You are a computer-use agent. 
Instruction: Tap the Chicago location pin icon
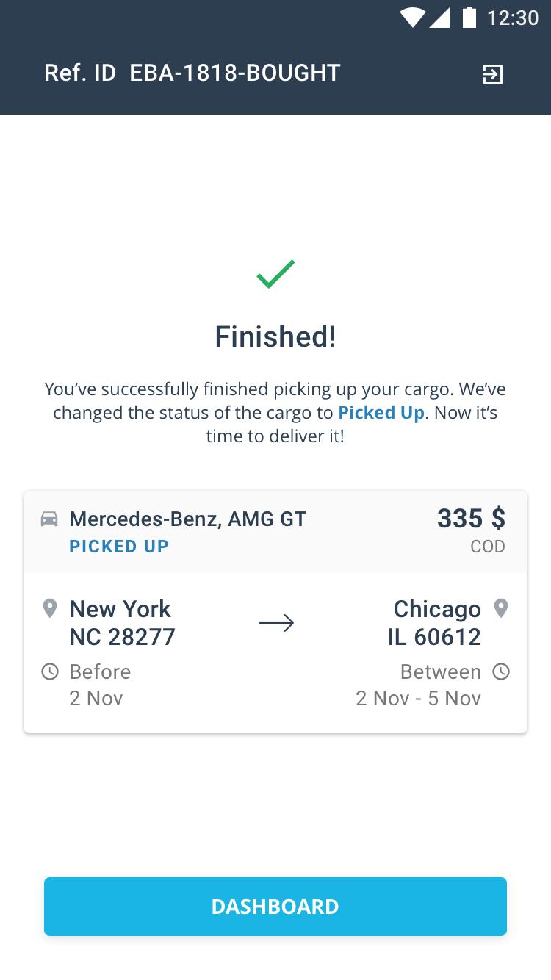[x=501, y=608]
